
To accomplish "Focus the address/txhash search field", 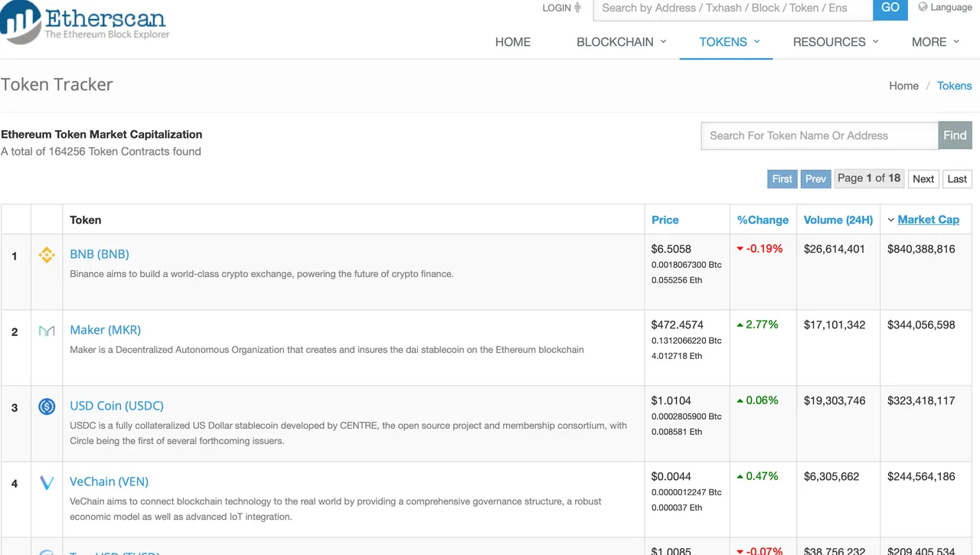I will point(733,8).
